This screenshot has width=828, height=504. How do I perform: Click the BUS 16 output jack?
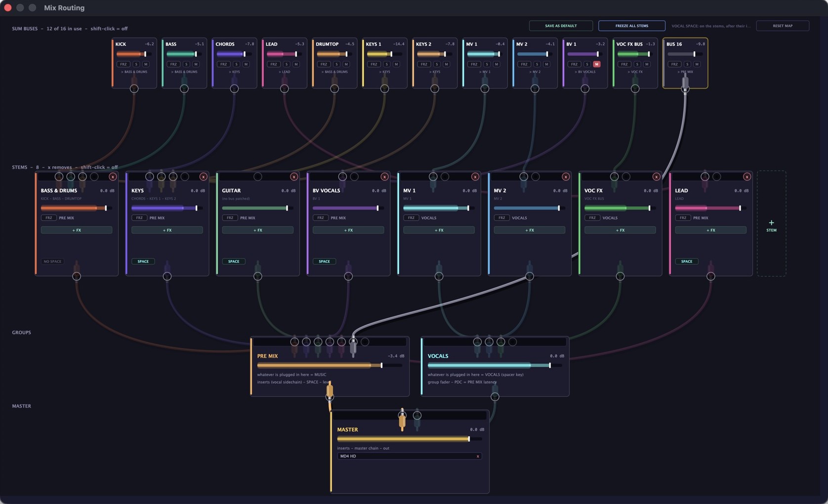click(x=685, y=89)
